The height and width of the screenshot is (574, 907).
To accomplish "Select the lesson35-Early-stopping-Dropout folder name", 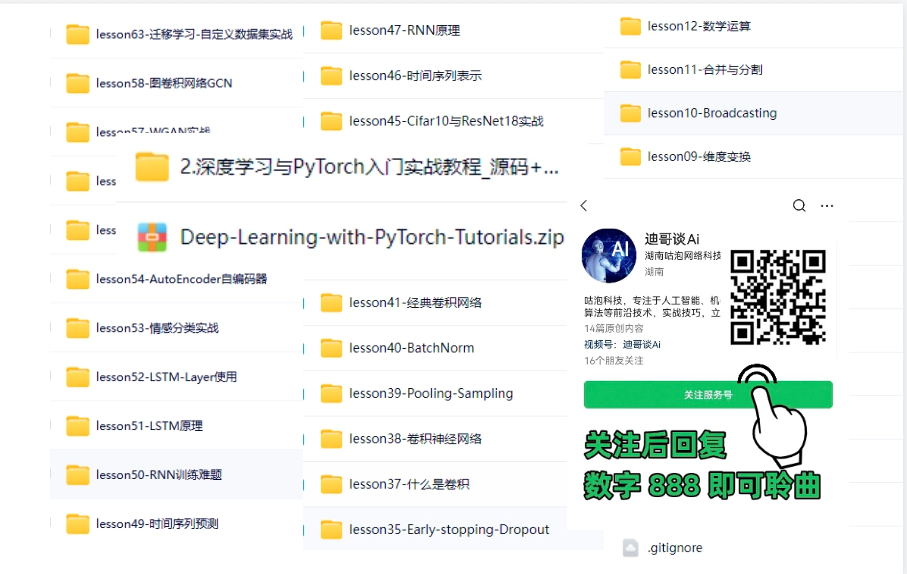I will [x=449, y=529].
